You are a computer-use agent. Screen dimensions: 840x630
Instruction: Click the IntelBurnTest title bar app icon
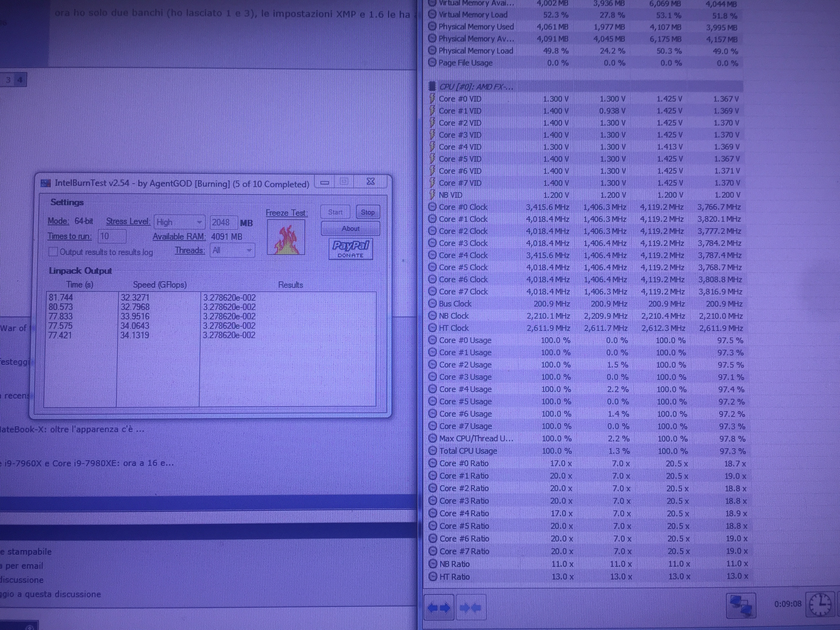pos(46,183)
